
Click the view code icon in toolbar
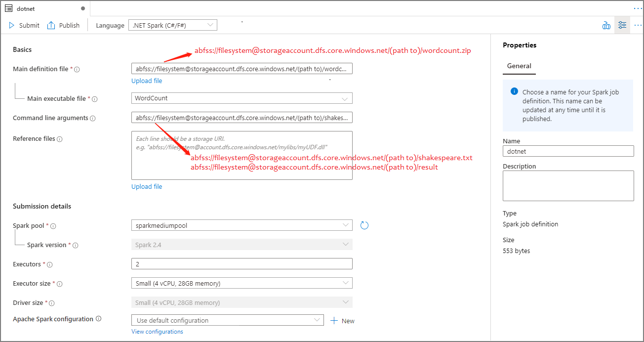(x=606, y=25)
